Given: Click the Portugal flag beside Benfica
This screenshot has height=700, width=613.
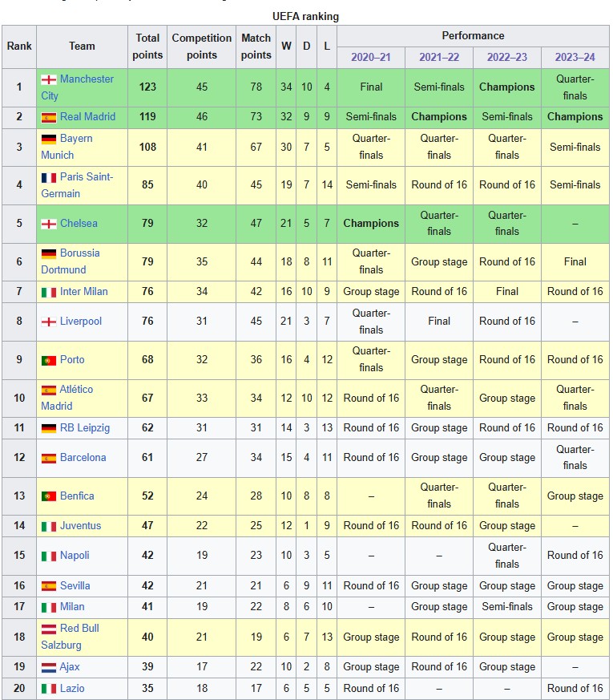Looking at the screenshot, I should click(x=49, y=496).
